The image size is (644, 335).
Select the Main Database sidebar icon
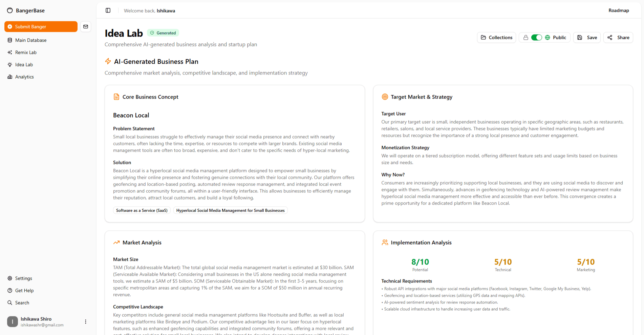pyautogui.click(x=10, y=40)
